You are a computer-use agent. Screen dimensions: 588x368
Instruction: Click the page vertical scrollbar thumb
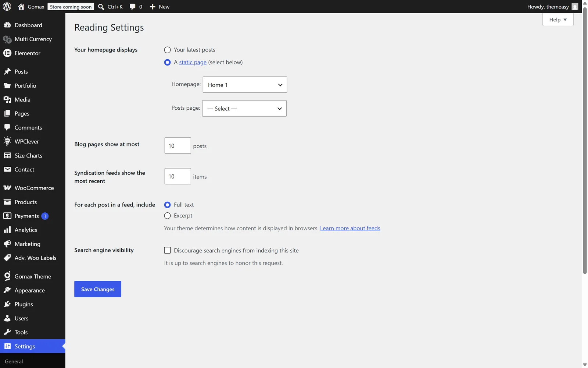click(x=585, y=140)
